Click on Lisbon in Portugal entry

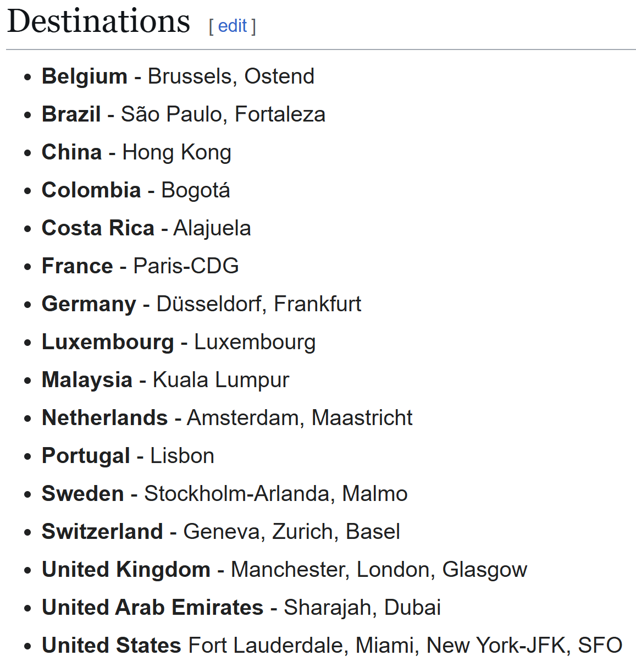tap(182, 456)
